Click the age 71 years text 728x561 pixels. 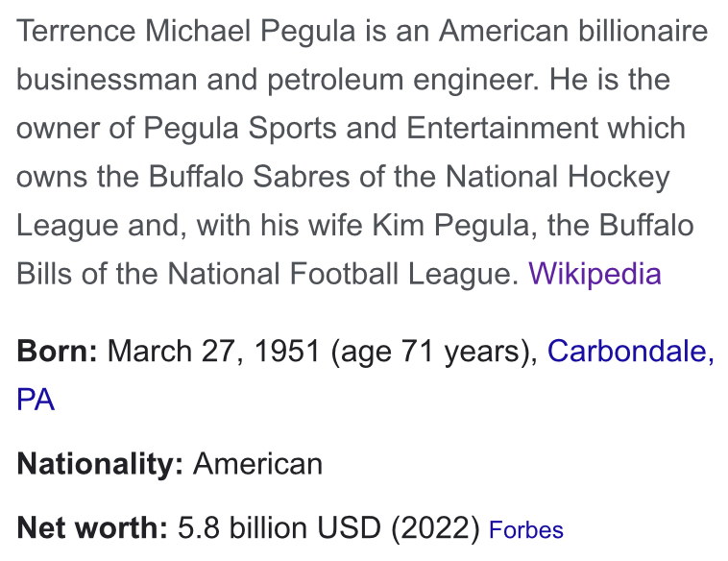(434, 351)
